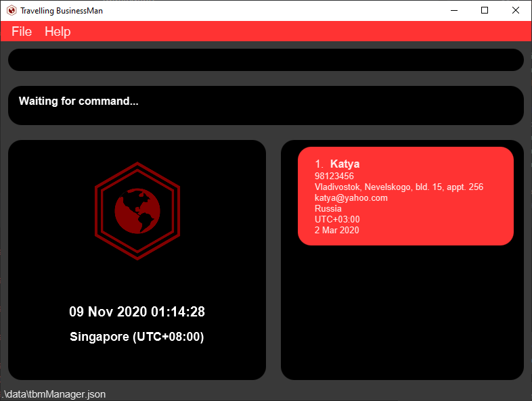Click the Singapore (UTC+08:00) timezone label
Viewport: 532px width, 401px height.
tap(137, 337)
